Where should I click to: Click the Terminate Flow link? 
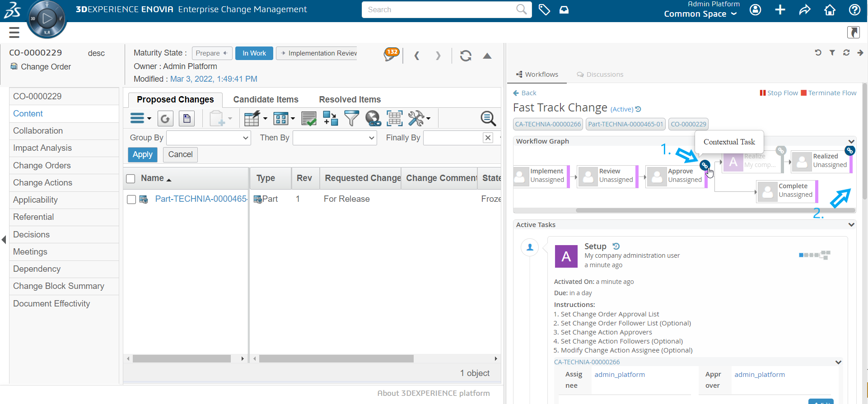click(x=831, y=93)
